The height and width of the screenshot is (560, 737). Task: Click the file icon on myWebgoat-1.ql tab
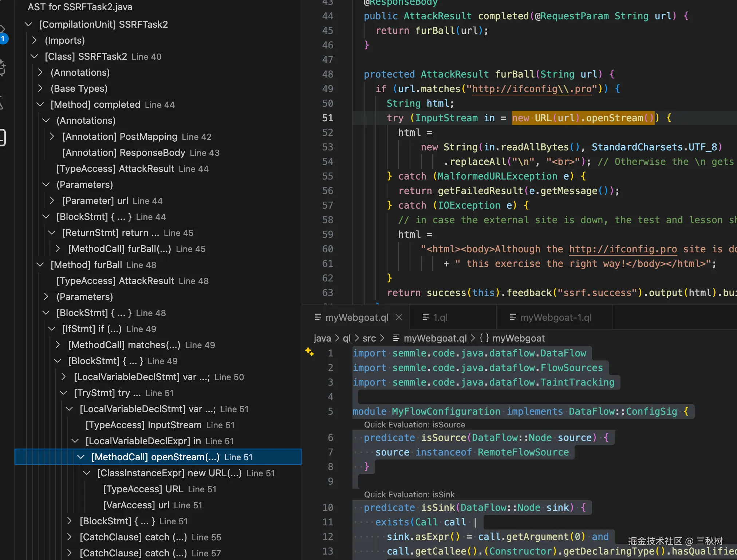513,317
